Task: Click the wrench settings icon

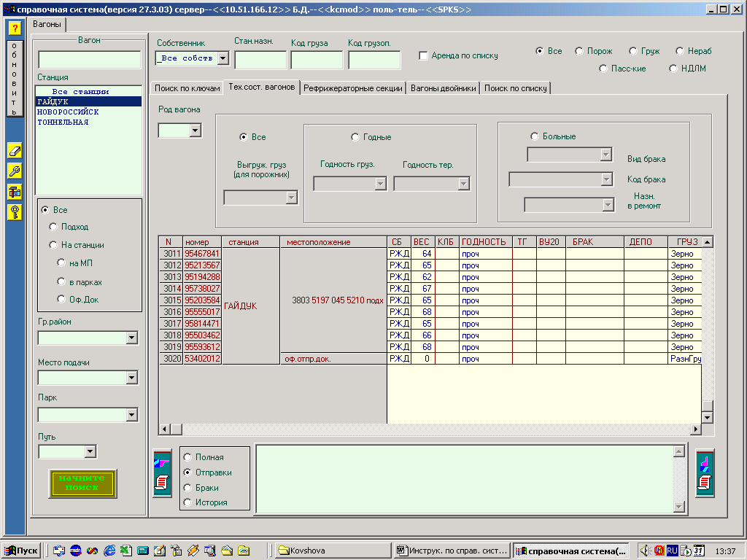Action: pos(14,171)
